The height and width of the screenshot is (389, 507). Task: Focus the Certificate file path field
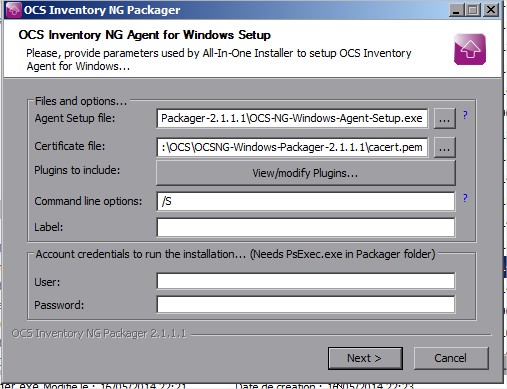click(292, 147)
